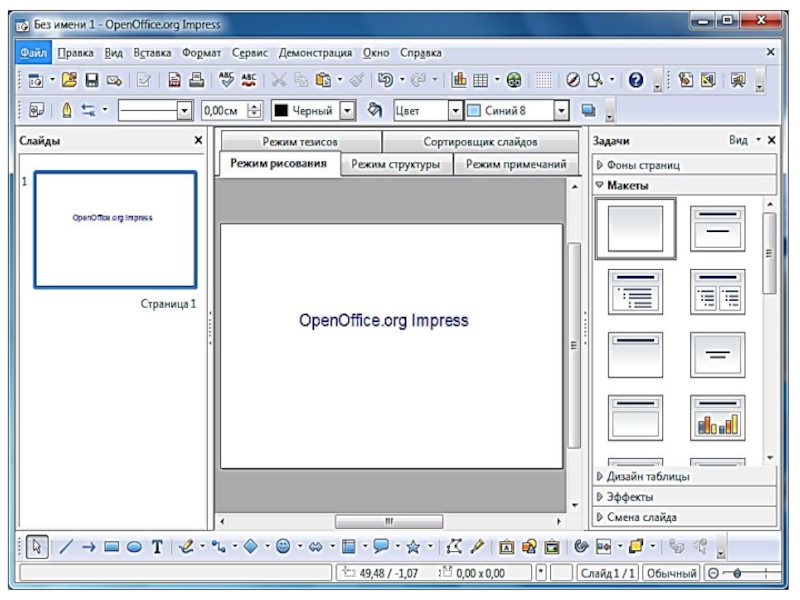Click the zoom slider in status bar
The height and width of the screenshot is (600, 800).
pyautogui.click(x=738, y=573)
